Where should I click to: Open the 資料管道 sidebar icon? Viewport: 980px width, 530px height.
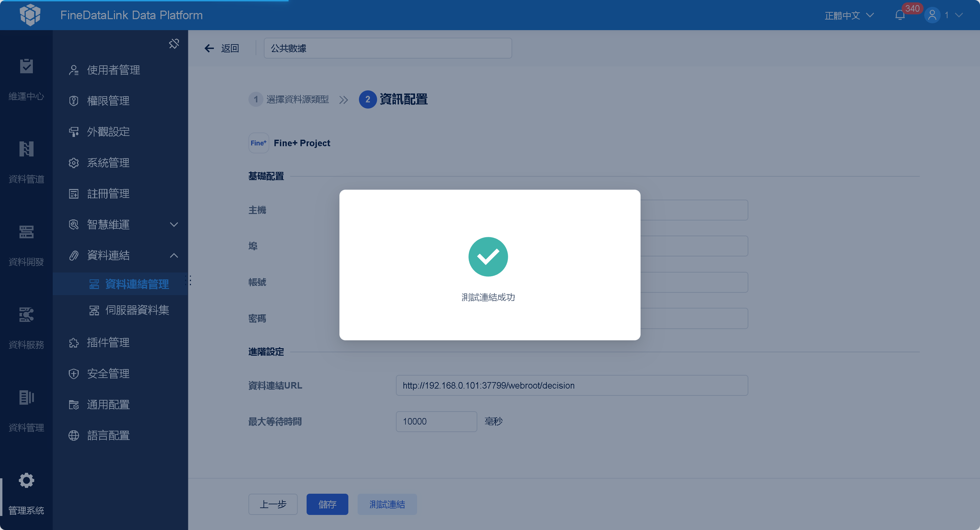point(26,149)
